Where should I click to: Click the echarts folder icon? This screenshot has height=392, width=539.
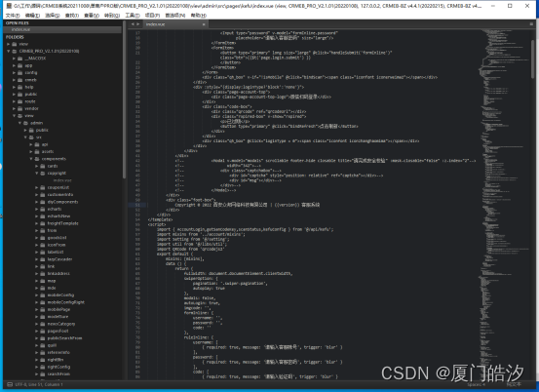[43, 209]
